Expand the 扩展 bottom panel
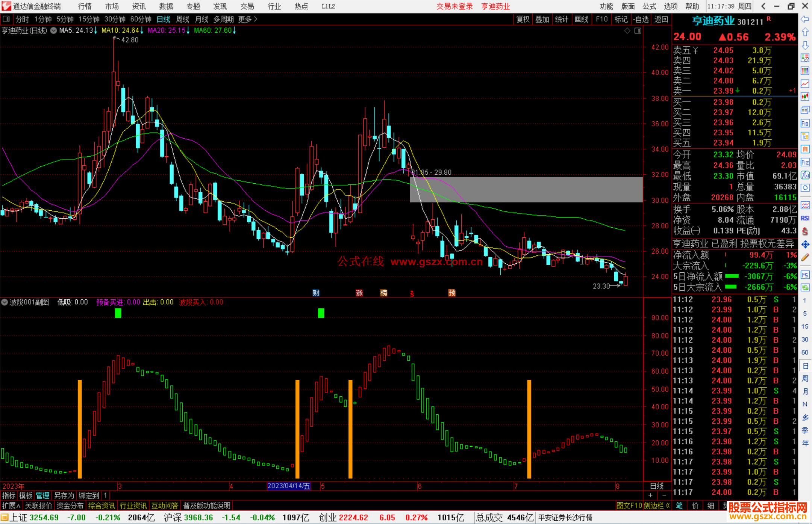The width and height of the screenshot is (812, 524). (11, 506)
